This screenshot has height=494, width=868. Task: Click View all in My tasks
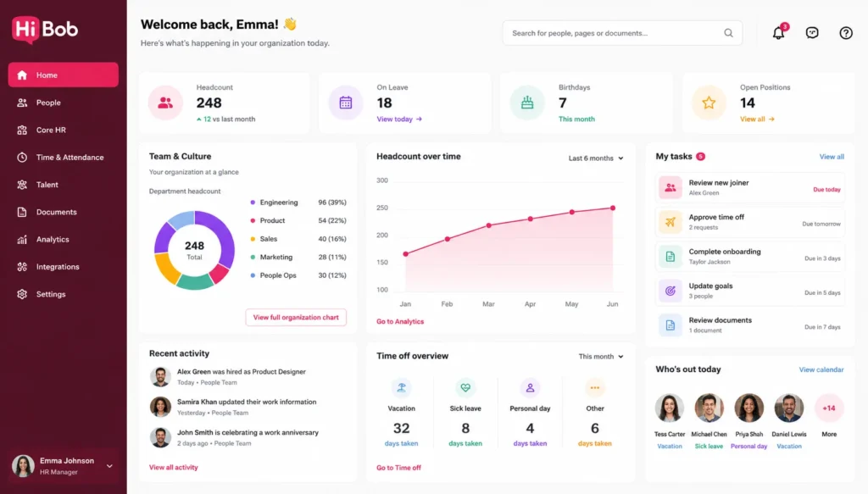pyautogui.click(x=832, y=157)
